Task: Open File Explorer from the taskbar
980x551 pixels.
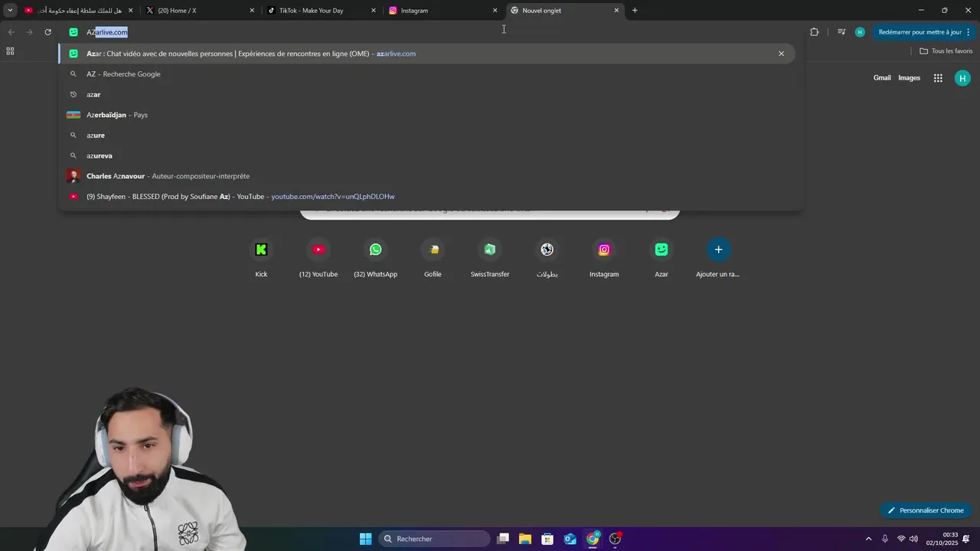Action: (x=525, y=539)
